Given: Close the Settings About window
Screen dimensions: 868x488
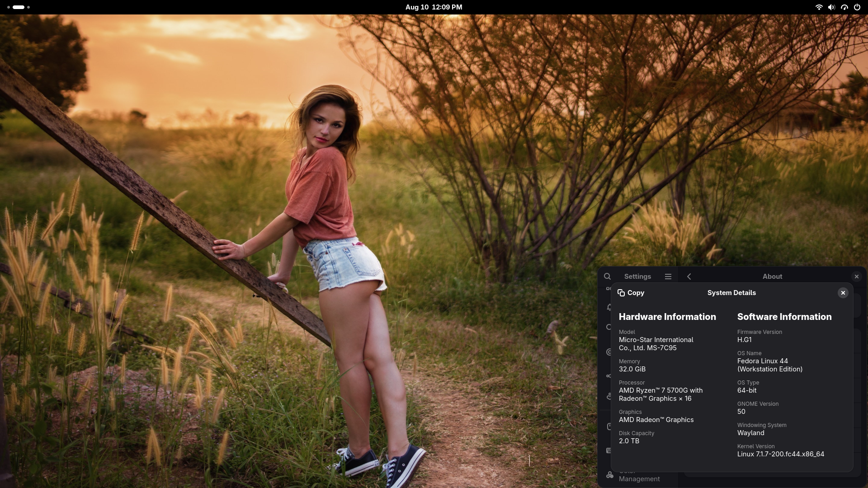Looking at the screenshot, I should [856, 277].
